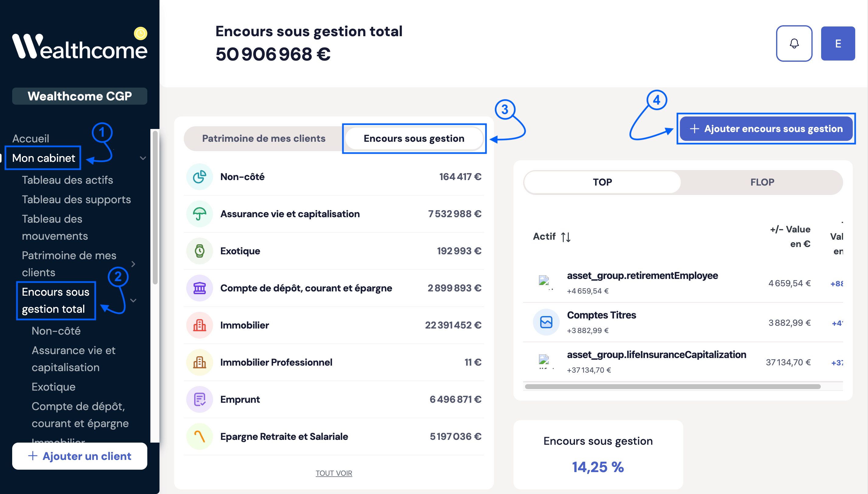
Task: Select the Encours sous gestion tab
Action: [414, 138]
